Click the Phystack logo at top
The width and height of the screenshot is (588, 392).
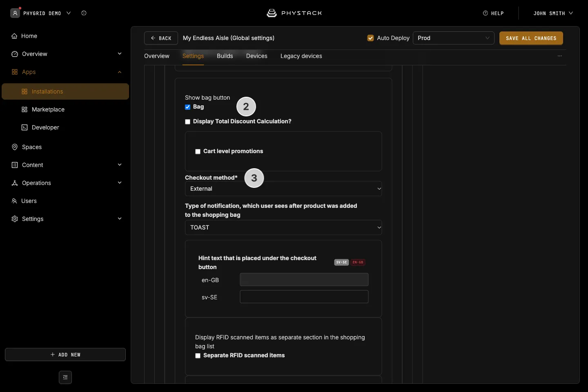point(294,13)
